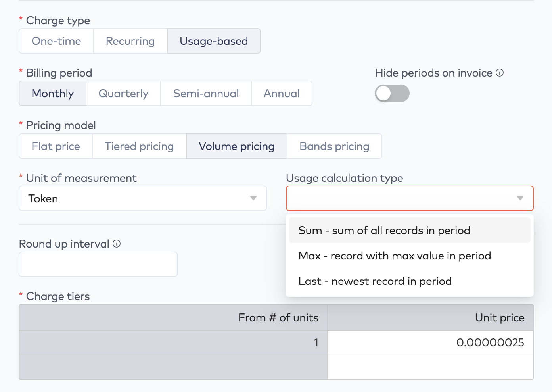Select Usage-based charge type
The image size is (552, 392).
click(x=214, y=41)
